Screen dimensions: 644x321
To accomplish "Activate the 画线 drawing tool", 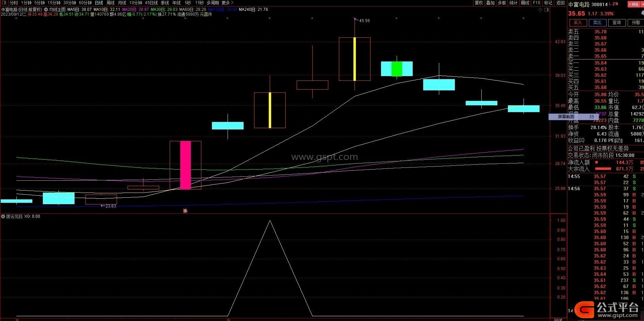I will [x=525, y=3].
